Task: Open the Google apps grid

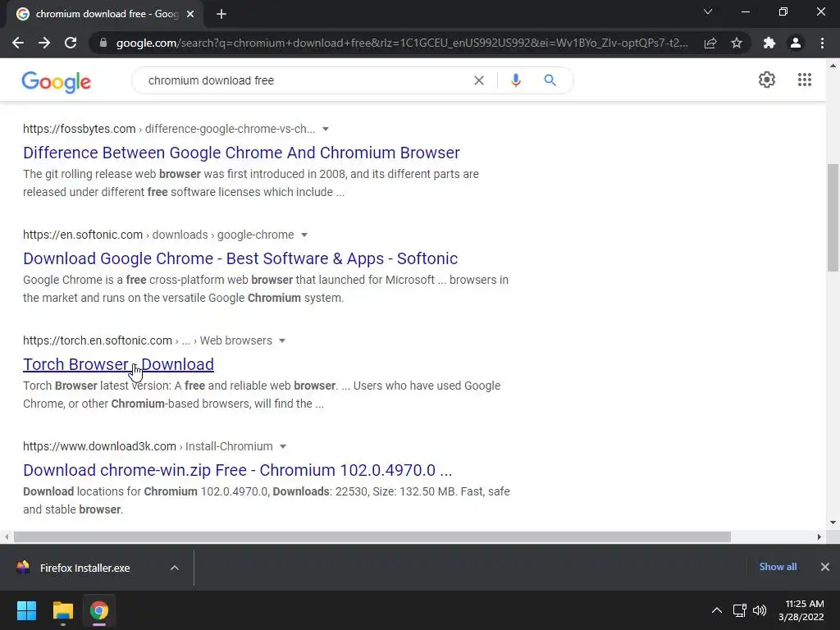Action: coord(804,80)
